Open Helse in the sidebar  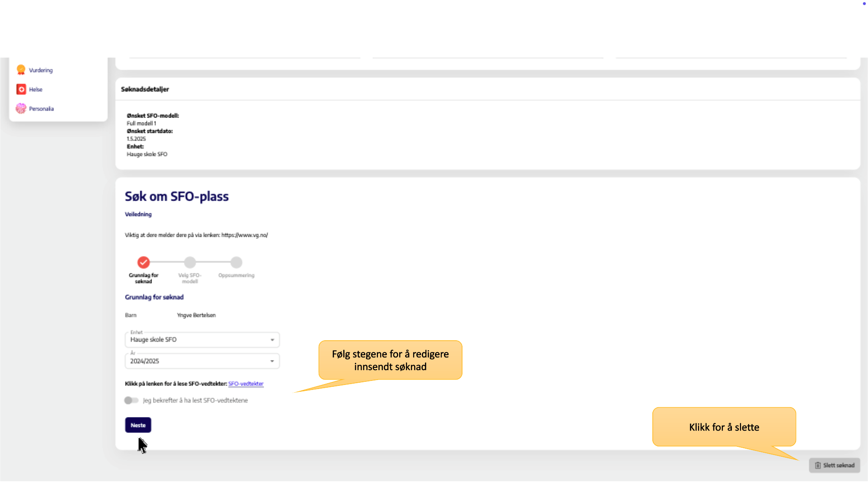pyautogui.click(x=36, y=89)
